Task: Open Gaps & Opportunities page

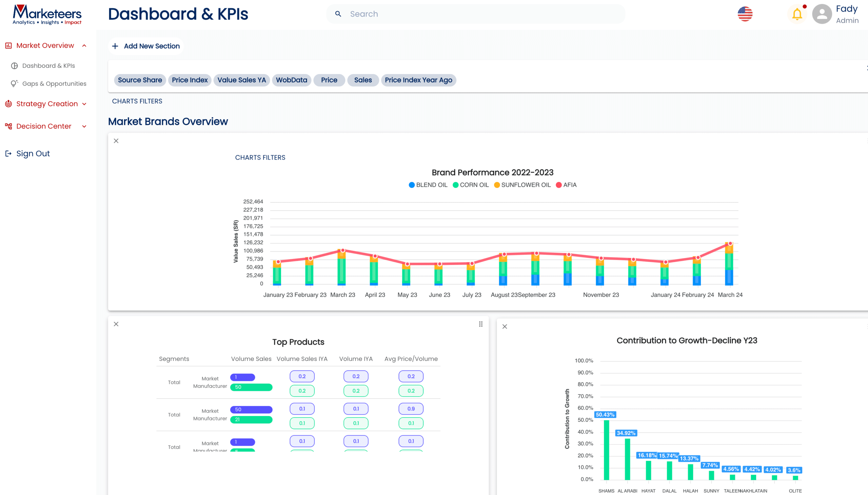Action: [54, 84]
